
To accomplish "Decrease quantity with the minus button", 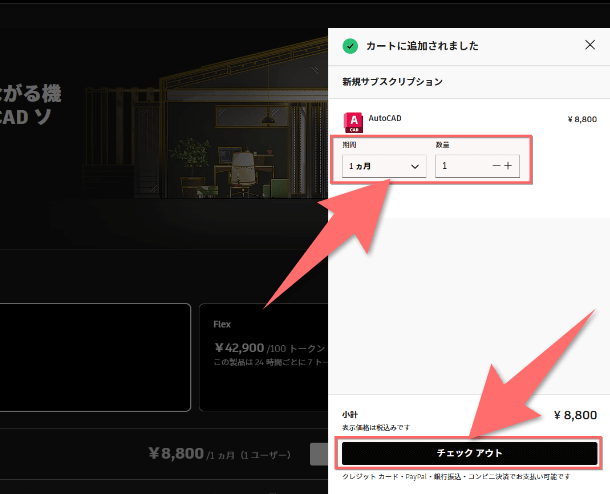I will (x=496, y=166).
